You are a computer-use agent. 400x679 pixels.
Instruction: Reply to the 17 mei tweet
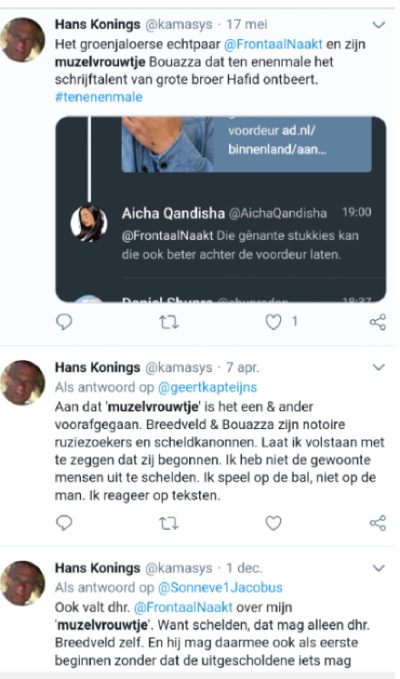click(x=64, y=322)
